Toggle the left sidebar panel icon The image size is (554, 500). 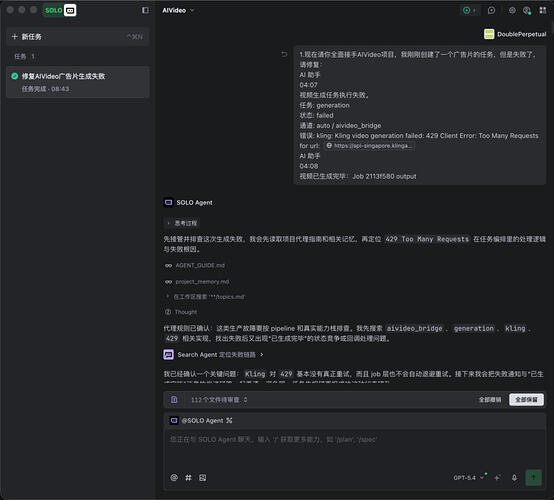pos(145,10)
